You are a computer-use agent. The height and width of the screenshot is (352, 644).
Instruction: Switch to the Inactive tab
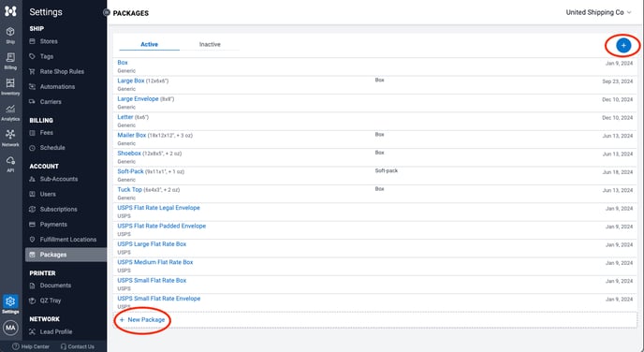[210, 44]
